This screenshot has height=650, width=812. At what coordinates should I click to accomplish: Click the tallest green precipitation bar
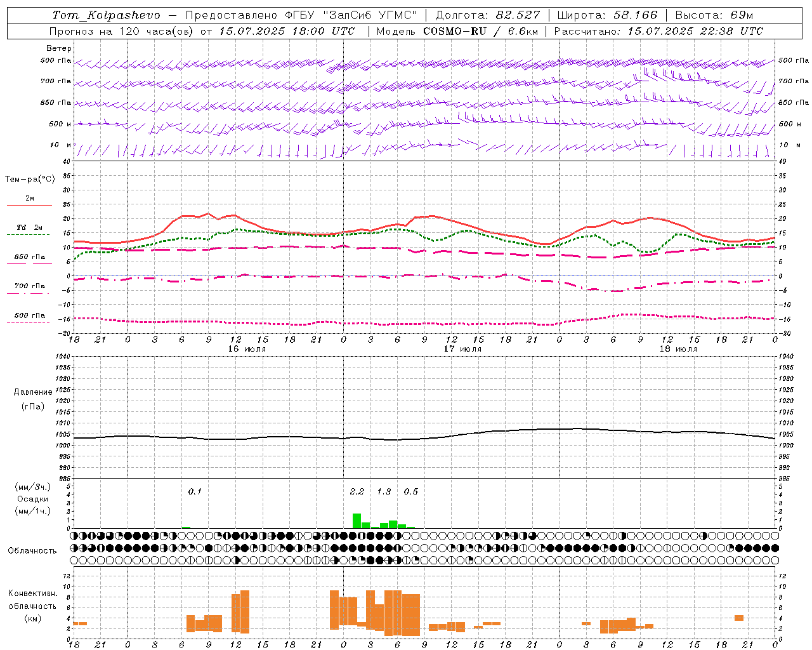(357, 521)
